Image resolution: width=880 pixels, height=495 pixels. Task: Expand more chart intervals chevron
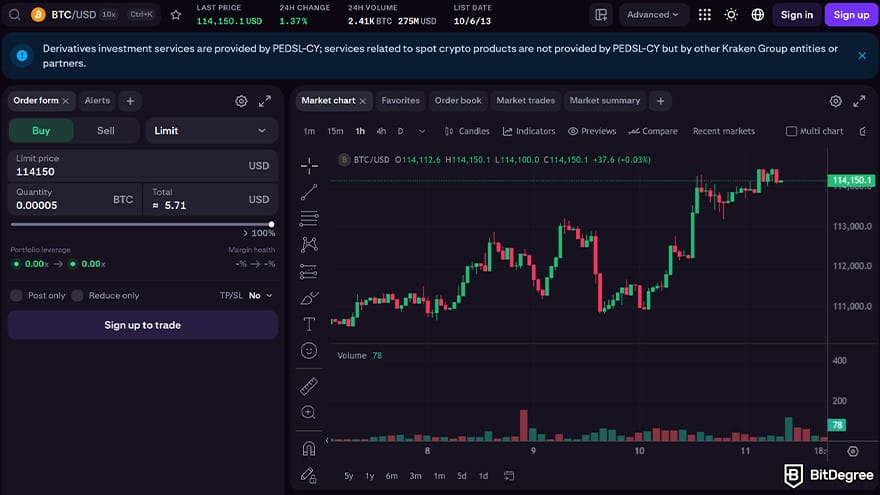click(422, 131)
